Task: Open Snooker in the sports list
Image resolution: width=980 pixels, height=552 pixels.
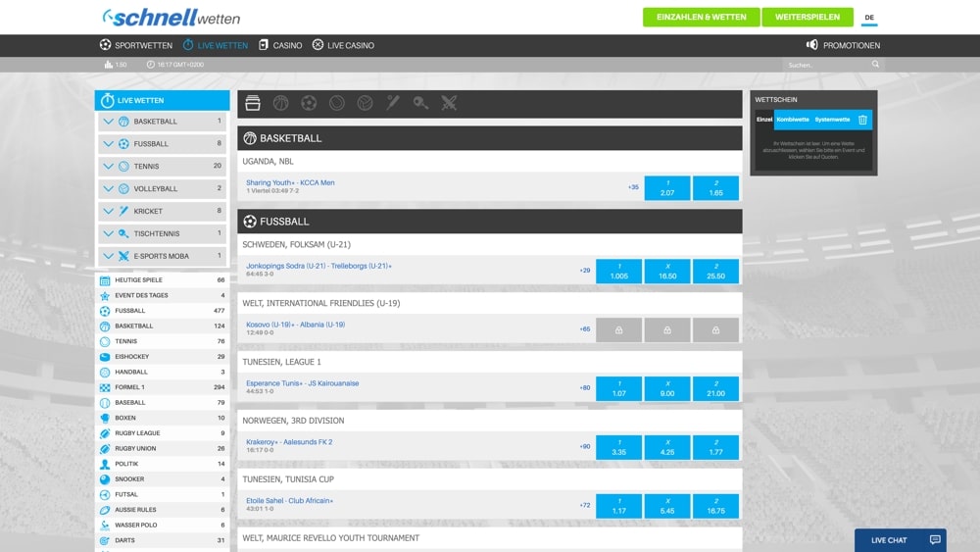Action: point(163,479)
